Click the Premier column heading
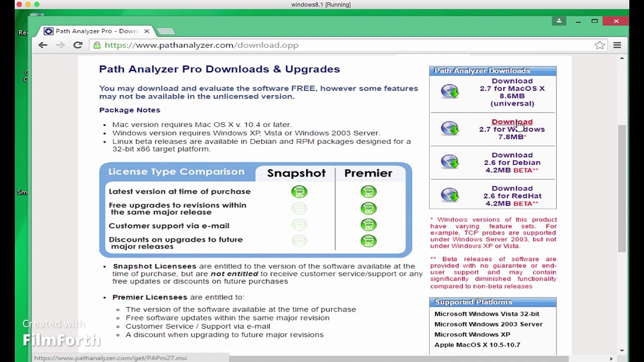This screenshot has width=644, height=362. [368, 173]
